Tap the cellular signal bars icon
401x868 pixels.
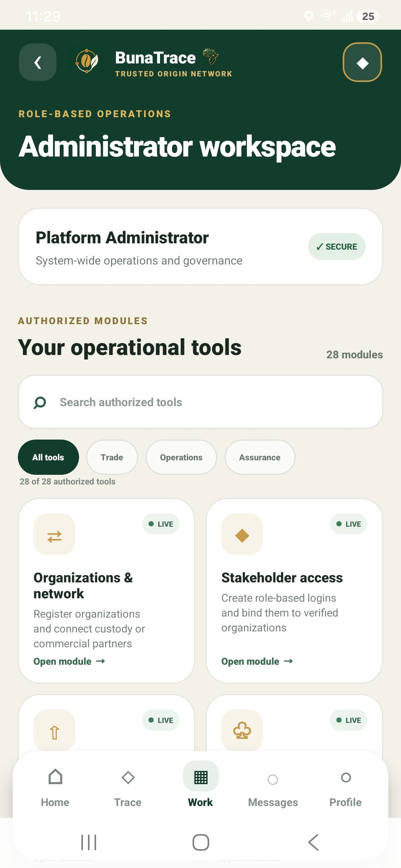click(346, 16)
